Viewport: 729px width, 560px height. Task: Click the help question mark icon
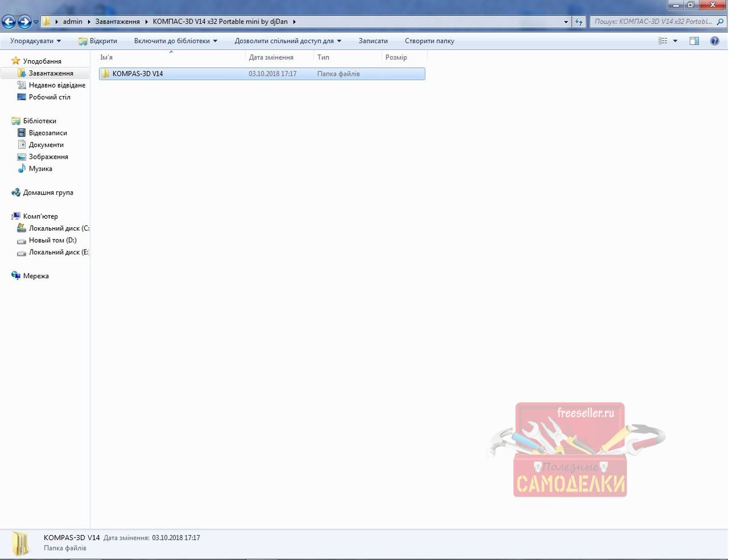coord(714,41)
